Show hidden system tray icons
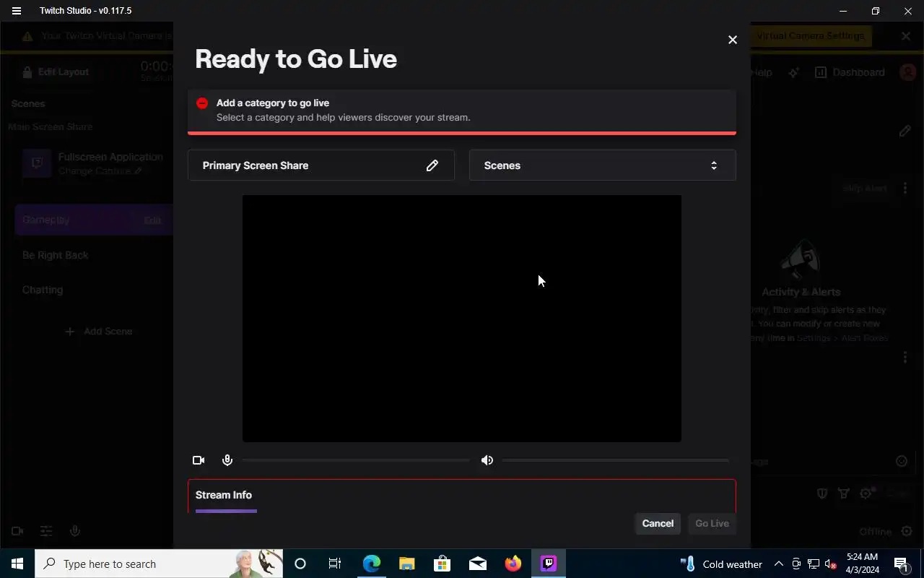 tap(779, 564)
